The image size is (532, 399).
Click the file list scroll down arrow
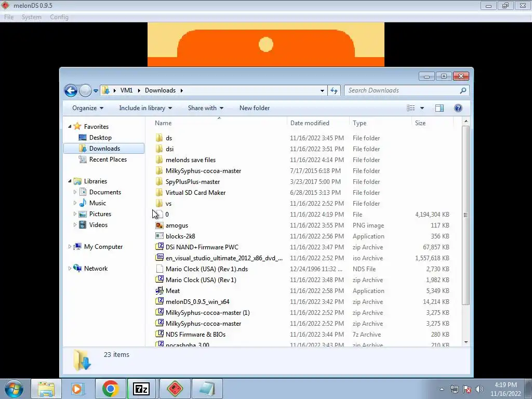coord(466,342)
